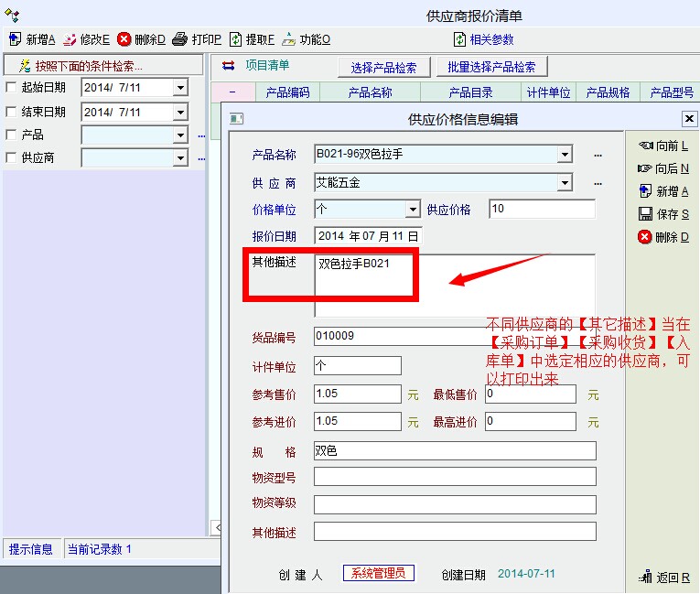The height and width of the screenshot is (594, 700).
Task: Switch to the 提示信息 tab
Action: pyautogui.click(x=31, y=549)
